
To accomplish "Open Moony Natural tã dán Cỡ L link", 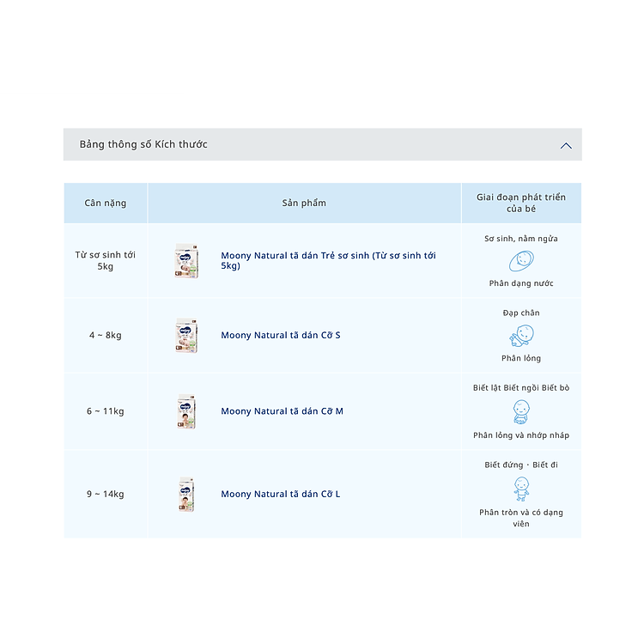I will [x=280, y=494].
